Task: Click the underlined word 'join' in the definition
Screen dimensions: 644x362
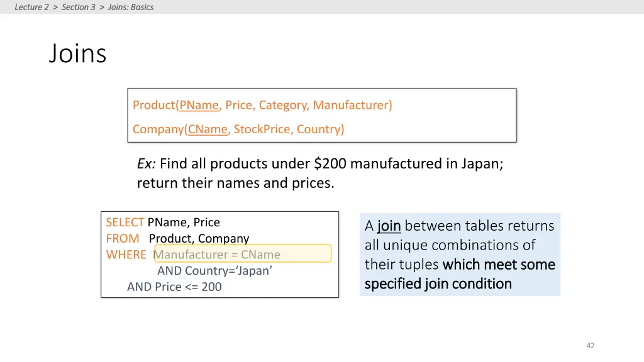Action: coord(389,226)
